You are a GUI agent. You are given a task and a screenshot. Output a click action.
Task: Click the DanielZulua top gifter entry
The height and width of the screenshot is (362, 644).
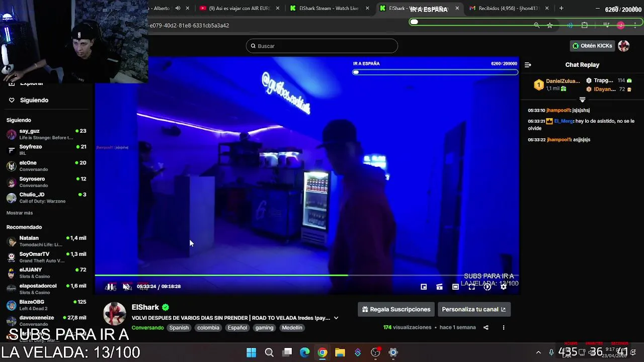pyautogui.click(x=556, y=84)
